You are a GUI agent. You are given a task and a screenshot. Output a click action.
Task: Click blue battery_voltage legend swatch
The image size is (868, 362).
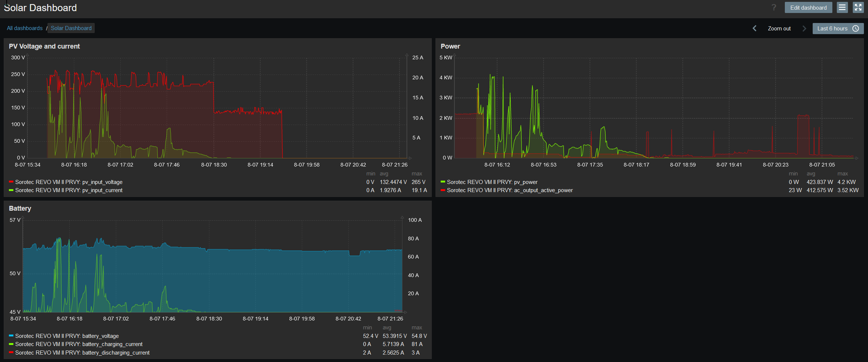pos(11,336)
